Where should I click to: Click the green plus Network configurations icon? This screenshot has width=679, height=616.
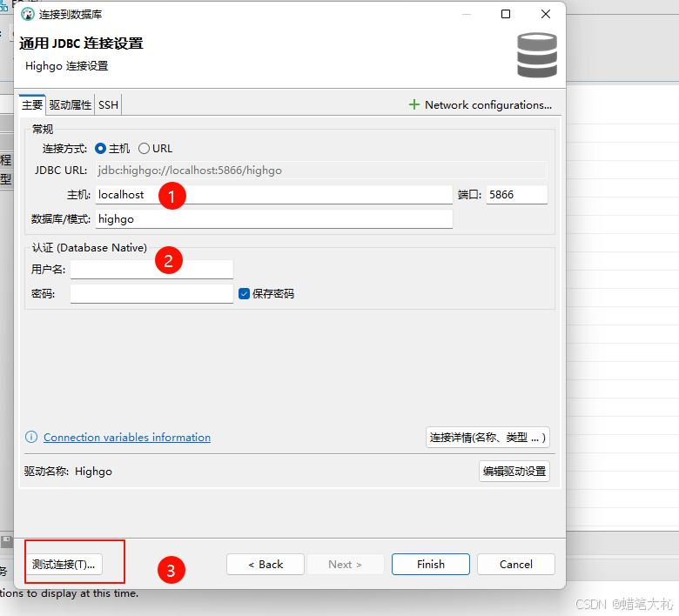pyautogui.click(x=414, y=104)
